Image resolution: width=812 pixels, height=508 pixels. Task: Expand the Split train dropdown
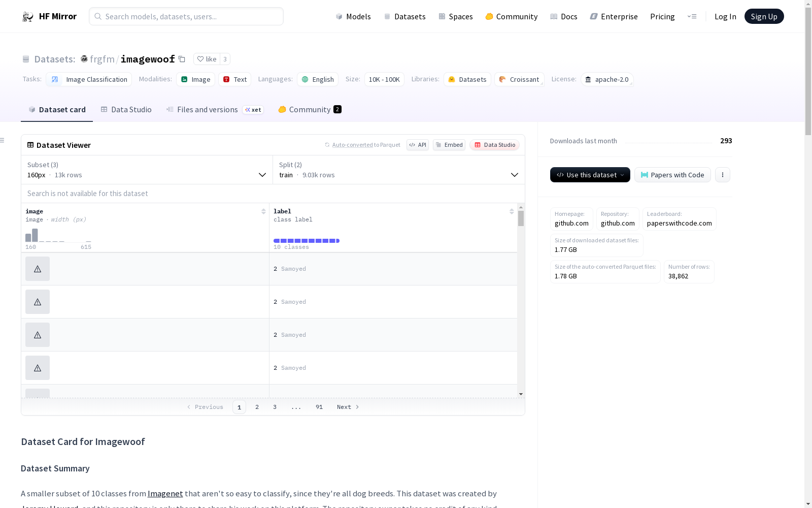(399, 170)
